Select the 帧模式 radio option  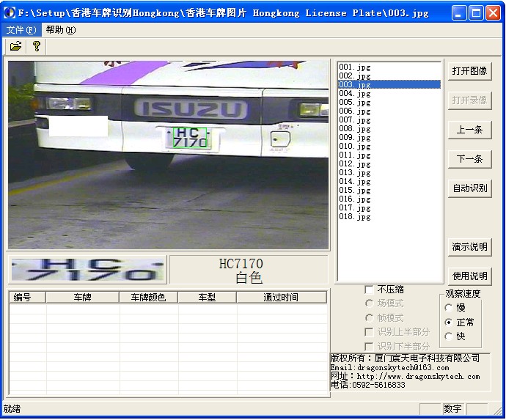coord(384,317)
